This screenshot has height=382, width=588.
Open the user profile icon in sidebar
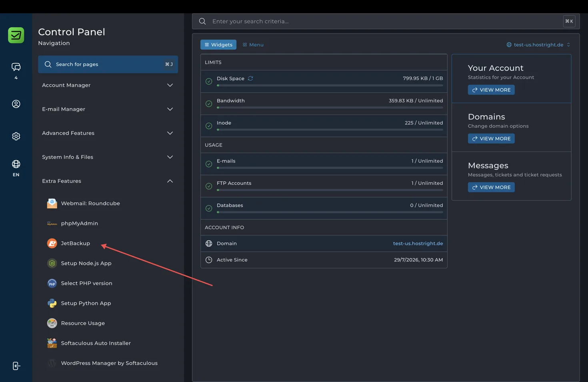pyautogui.click(x=16, y=104)
